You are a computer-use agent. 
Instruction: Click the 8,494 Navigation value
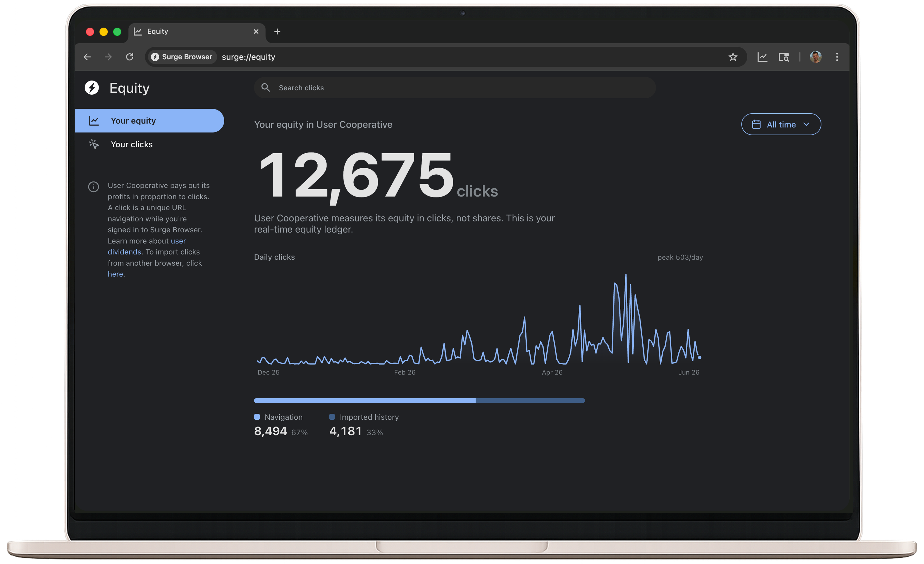point(270,431)
